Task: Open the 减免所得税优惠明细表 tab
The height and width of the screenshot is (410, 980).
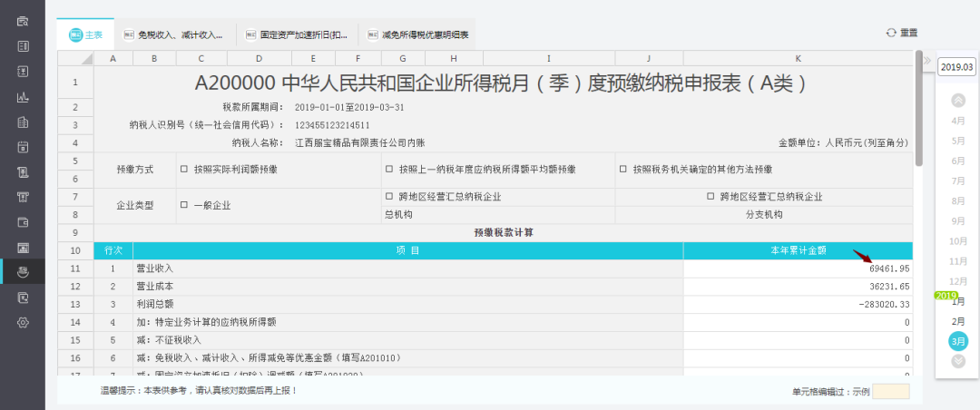Action: 418,35
